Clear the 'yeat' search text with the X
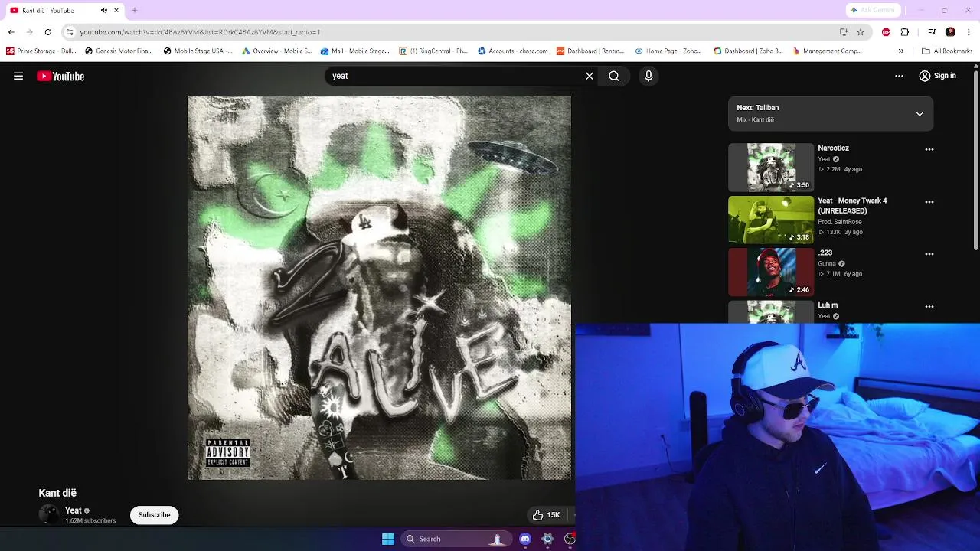The height and width of the screenshot is (551, 980). pyautogui.click(x=590, y=76)
